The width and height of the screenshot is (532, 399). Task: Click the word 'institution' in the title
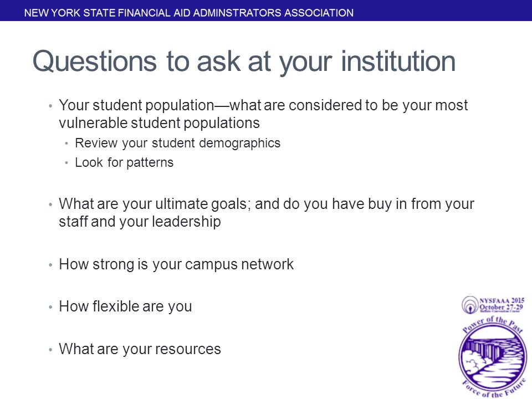pos(398,62)
